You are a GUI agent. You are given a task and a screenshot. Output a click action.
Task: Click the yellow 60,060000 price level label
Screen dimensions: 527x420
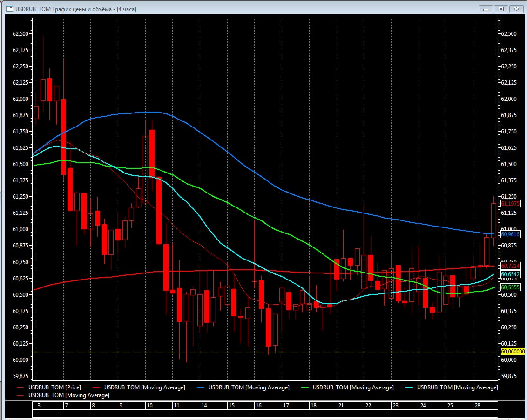512,352
